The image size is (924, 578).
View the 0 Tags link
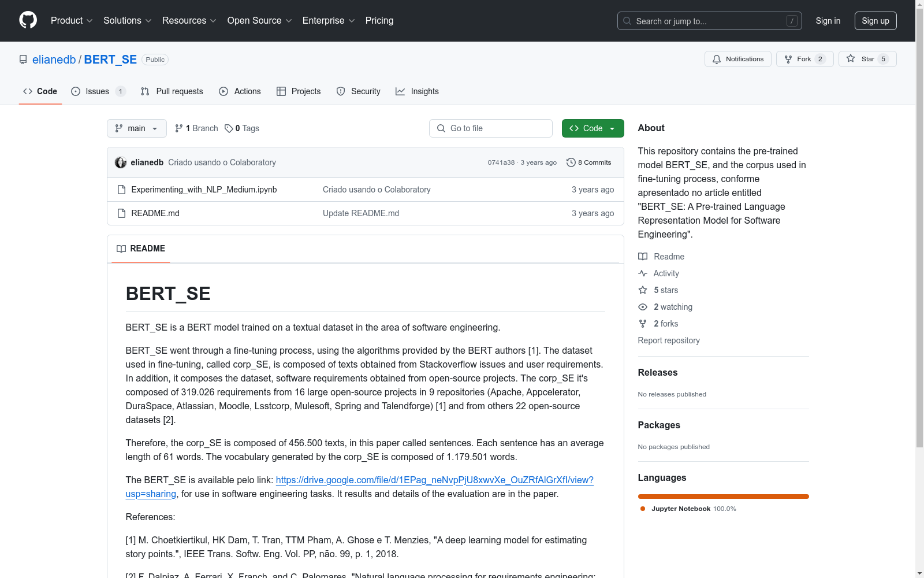(242, 128)
